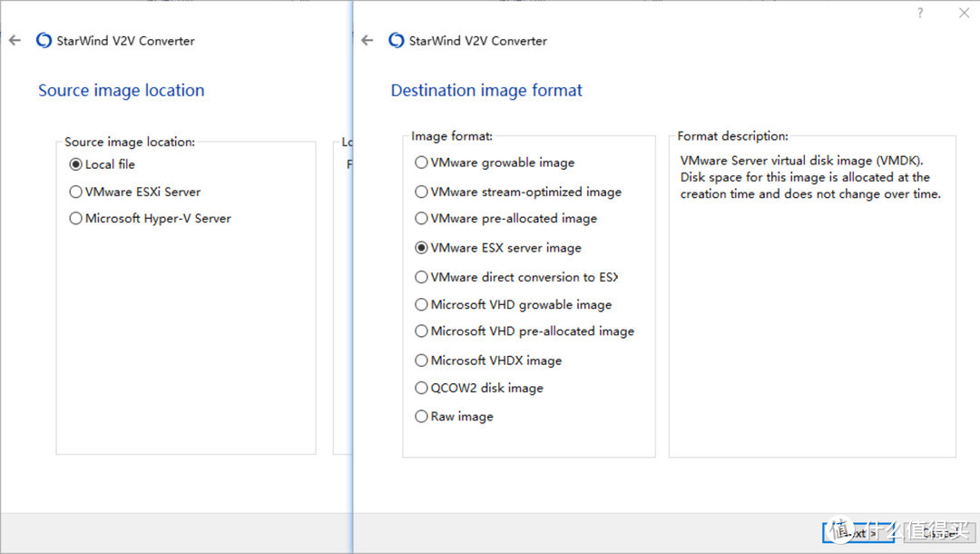
Task: Close the dialog with the X button
Action: pos(964,13)
